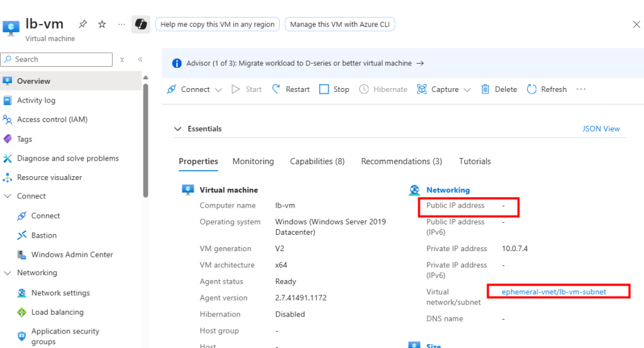The image size is (644, 348).
Task: Click the Connect plug icon in sidebar submenu
Action: (22, 216)
